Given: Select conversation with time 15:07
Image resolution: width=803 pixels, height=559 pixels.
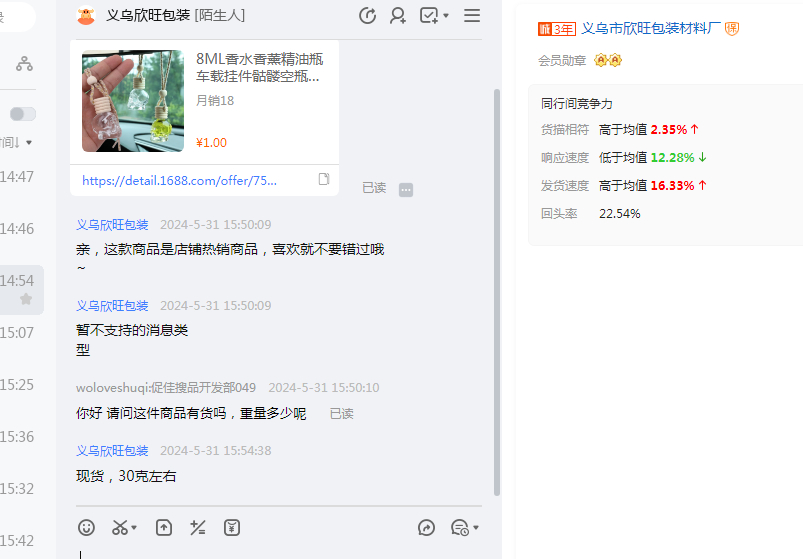Looking at the screenshot, I should pos(17,333).
